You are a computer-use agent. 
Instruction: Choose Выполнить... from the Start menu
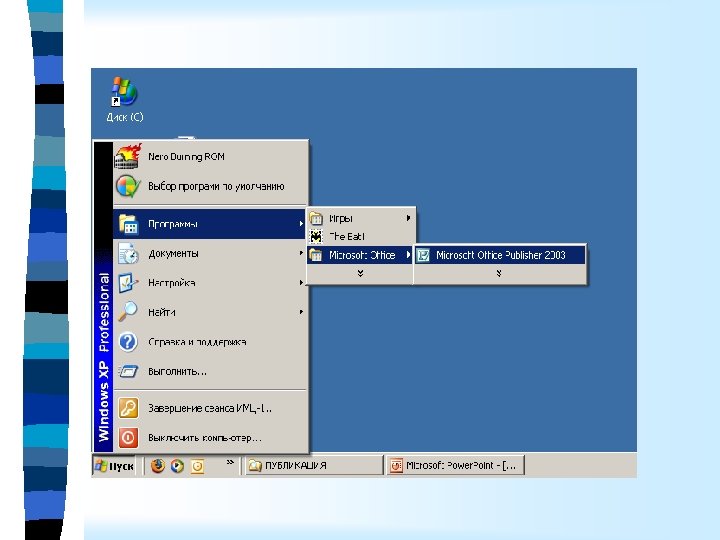point(209,371)
